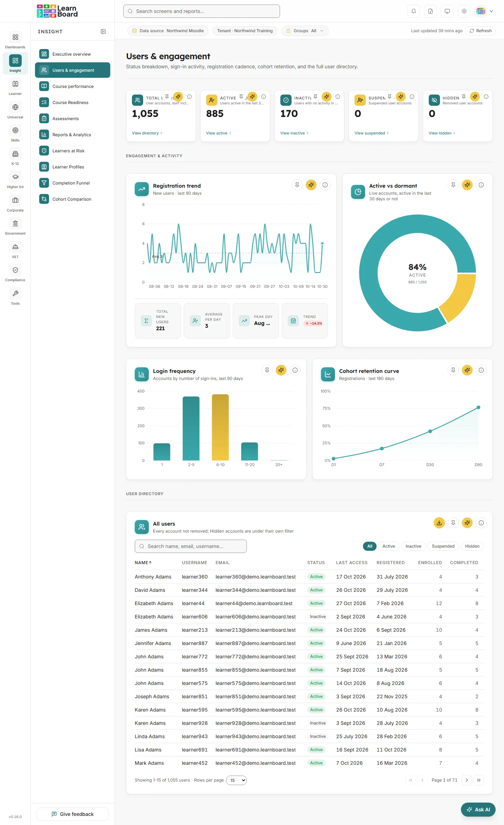Open the Learner section in left rail

tap(15, 87)
